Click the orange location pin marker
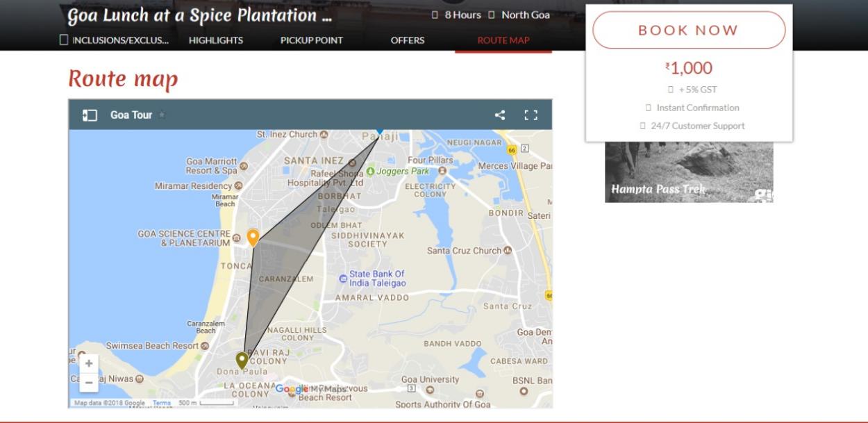Viewport: 868px width, 423px height. tap(253, 238)
